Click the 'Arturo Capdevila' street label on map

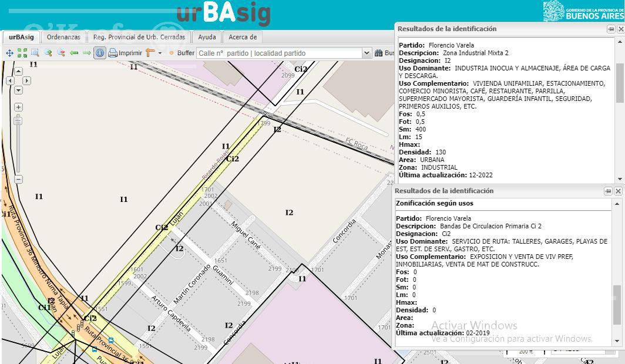tap(170, 314)
